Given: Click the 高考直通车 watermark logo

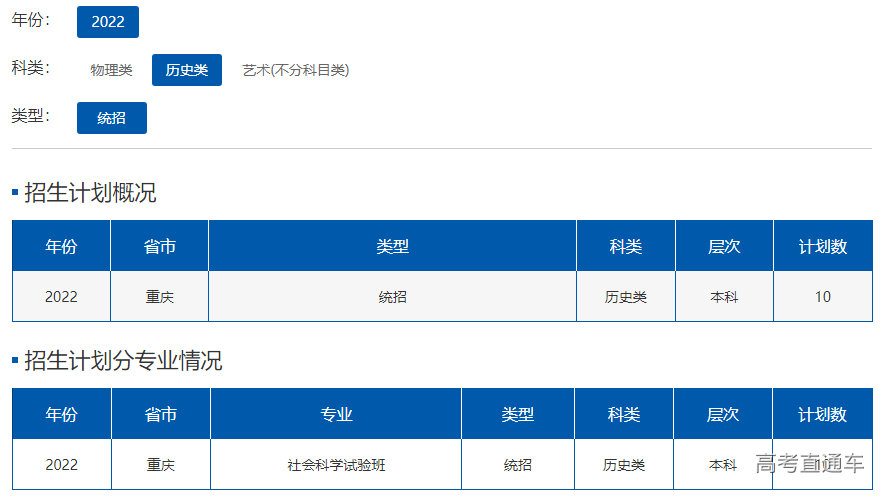Looking at the screenshot, I should [x=809, y=463].
